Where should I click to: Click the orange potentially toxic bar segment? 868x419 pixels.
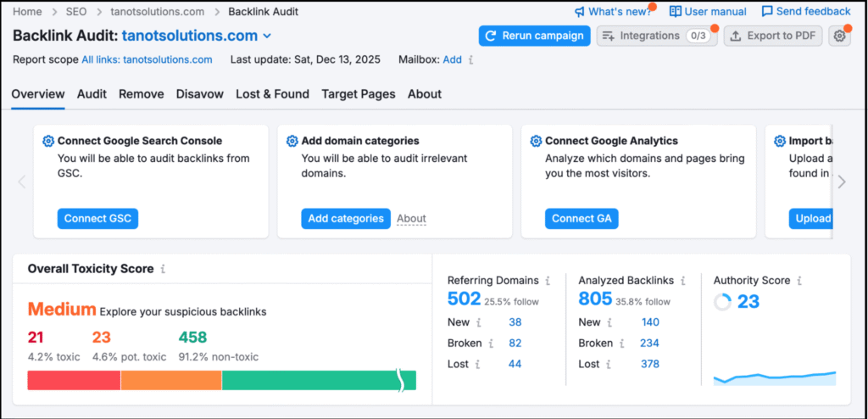[x=171, y=381]
